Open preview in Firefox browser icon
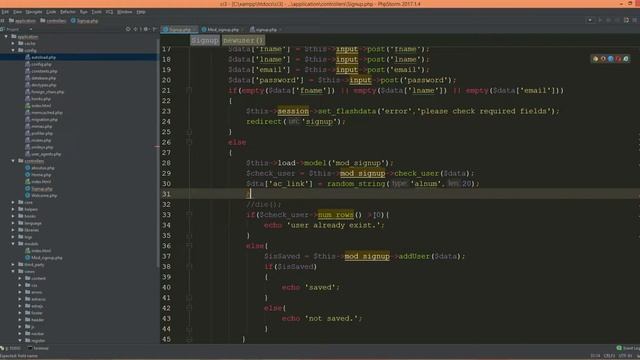This screenshot has height=360, width=640. [603, 59]
